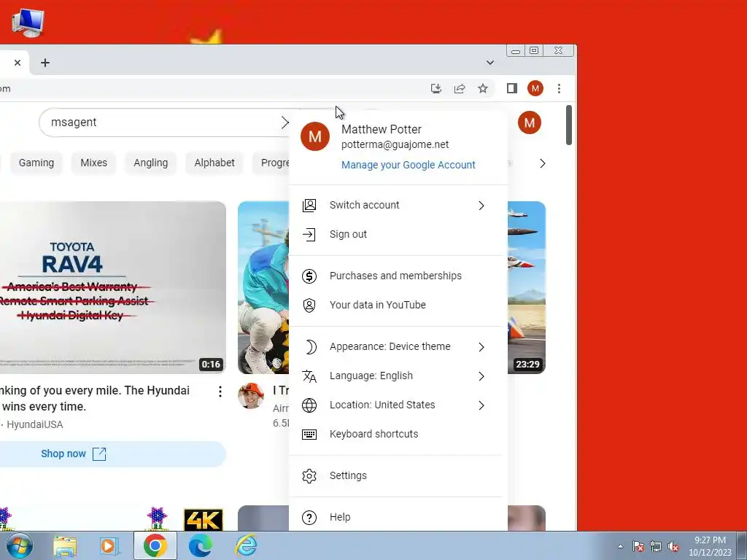Toggle Chrome side panel icon
The image size is (747, 560).
(x=511, y=88)
